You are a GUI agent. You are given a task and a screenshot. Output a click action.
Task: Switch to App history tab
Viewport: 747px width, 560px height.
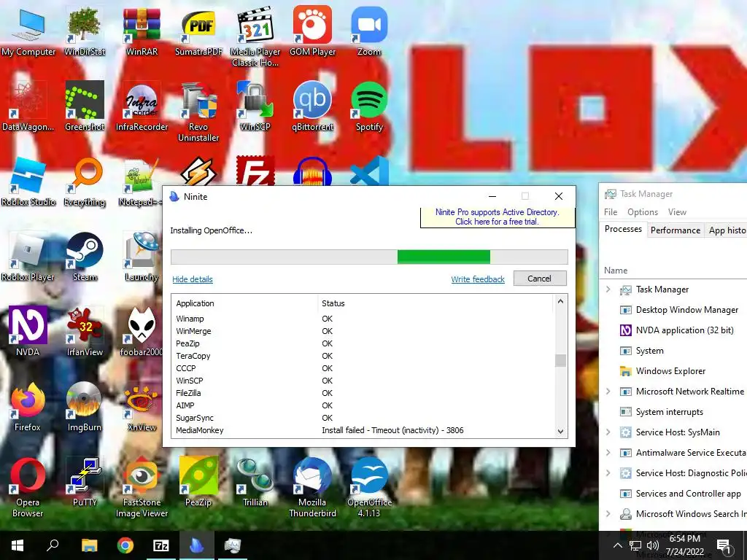tap(727, 230)
